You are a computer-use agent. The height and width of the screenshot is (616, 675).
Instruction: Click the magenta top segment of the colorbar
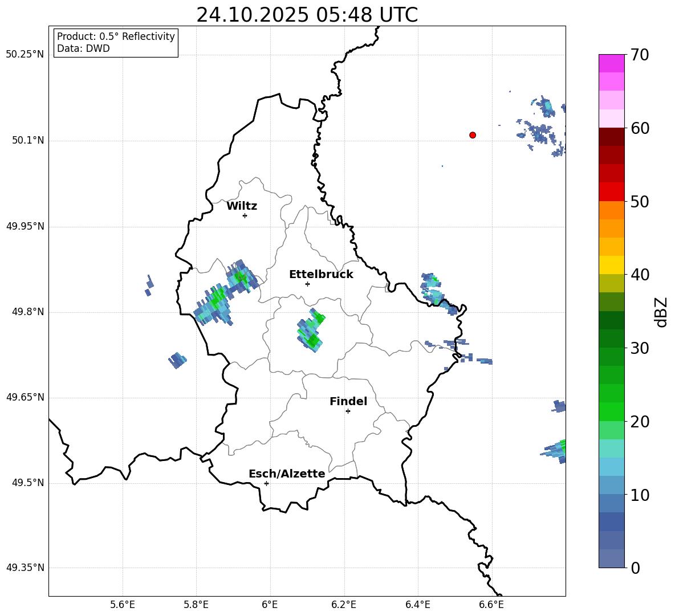[x=611, y=63]
